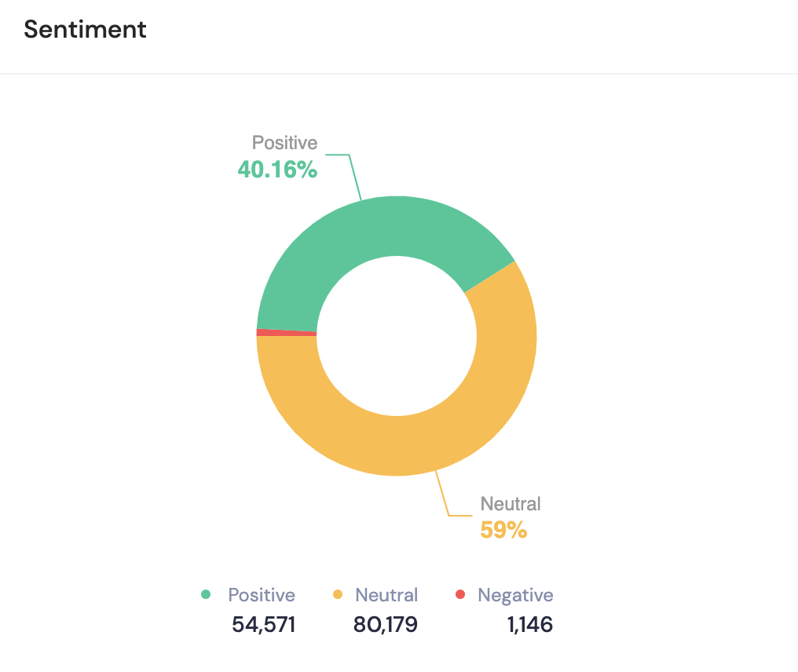798x672 pixels.
Task: Hide the Negative series via legend label
Action: coord(515,595)
